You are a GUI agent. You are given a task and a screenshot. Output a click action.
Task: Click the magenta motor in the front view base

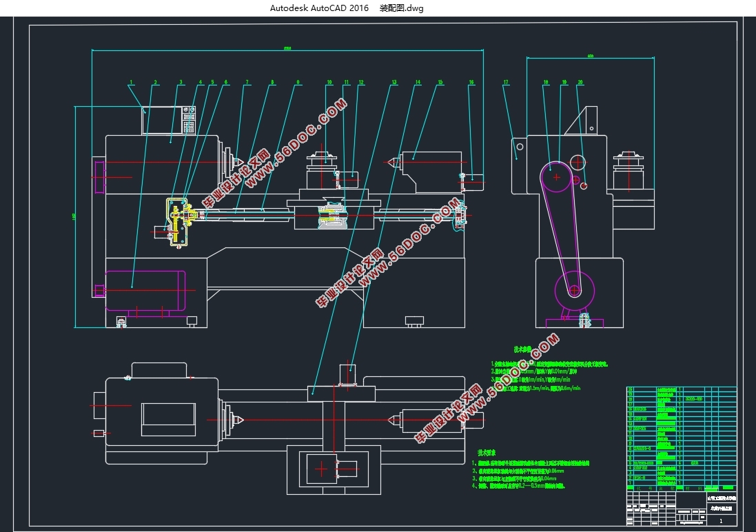145,290
